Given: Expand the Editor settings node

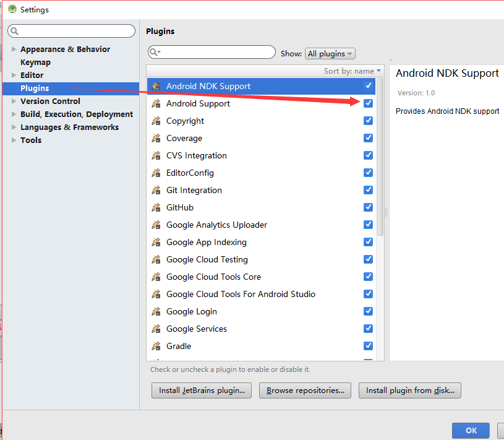Looking at the screenshot, I should click(14, 75).
